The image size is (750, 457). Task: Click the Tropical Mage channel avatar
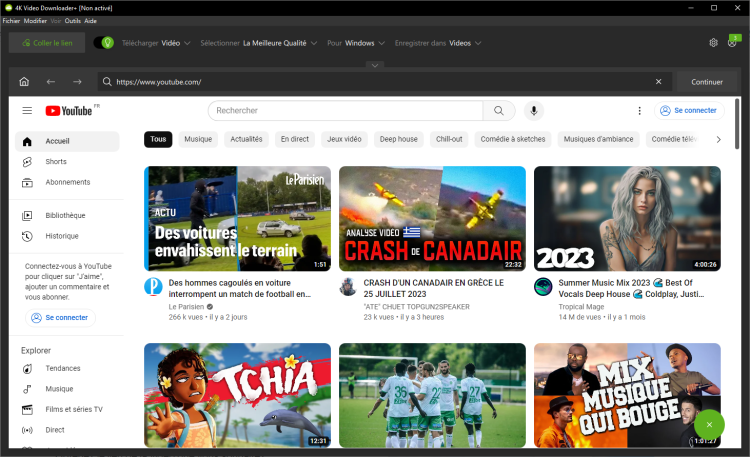[x=543, y=287]
